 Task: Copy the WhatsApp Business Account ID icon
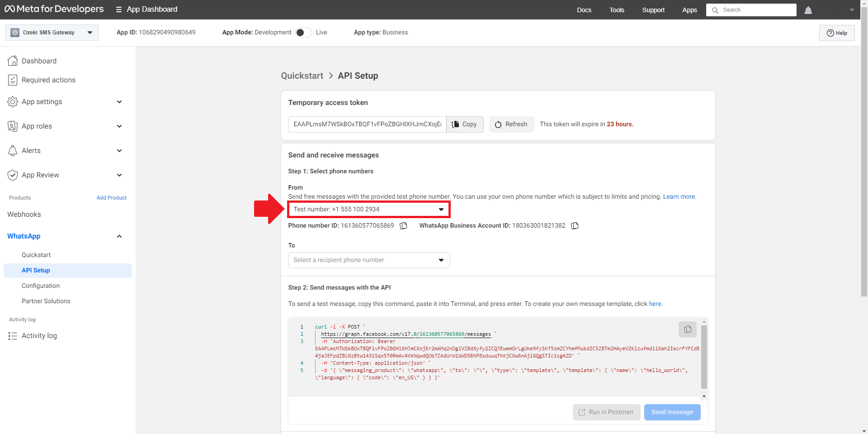point(575,226)
